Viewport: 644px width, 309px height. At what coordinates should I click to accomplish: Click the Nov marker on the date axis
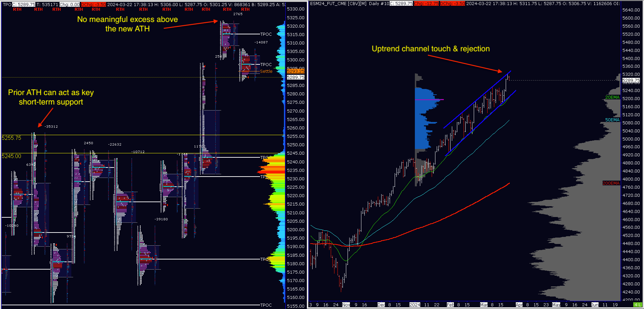pos(346,305)
